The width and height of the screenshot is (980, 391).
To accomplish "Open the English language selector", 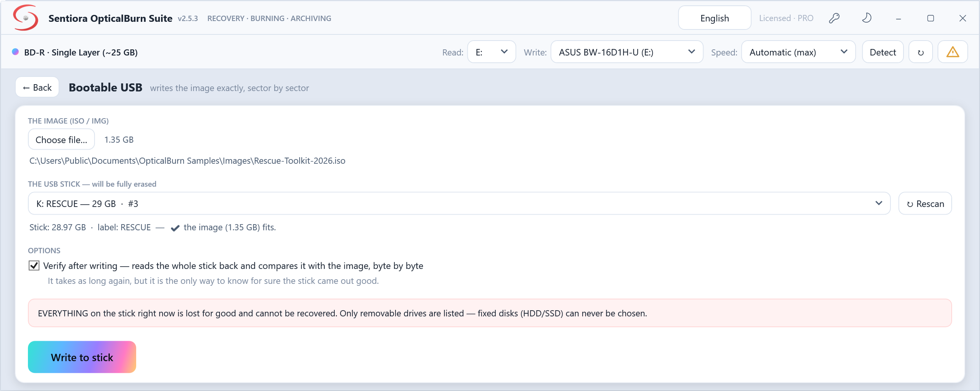I will pyautogui.click(x=715, y=18).
